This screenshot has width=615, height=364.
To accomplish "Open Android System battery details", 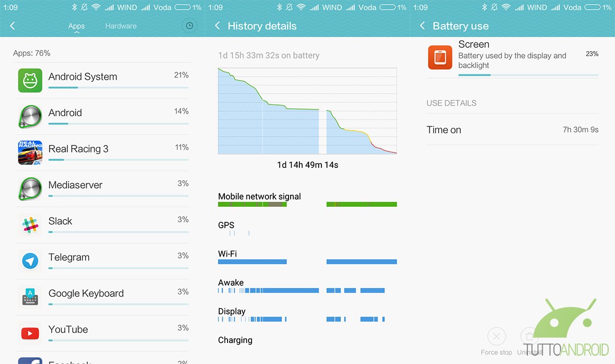I will (102, 80).
